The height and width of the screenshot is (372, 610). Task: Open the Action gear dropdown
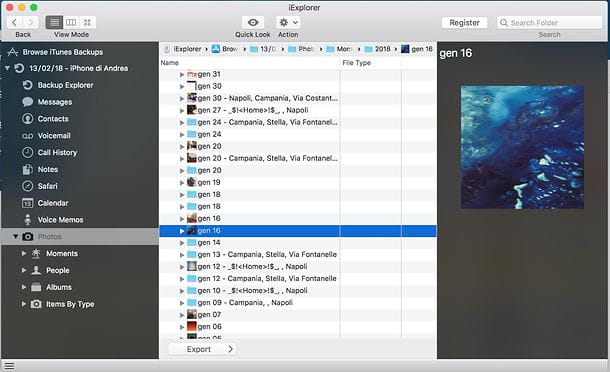288,23
